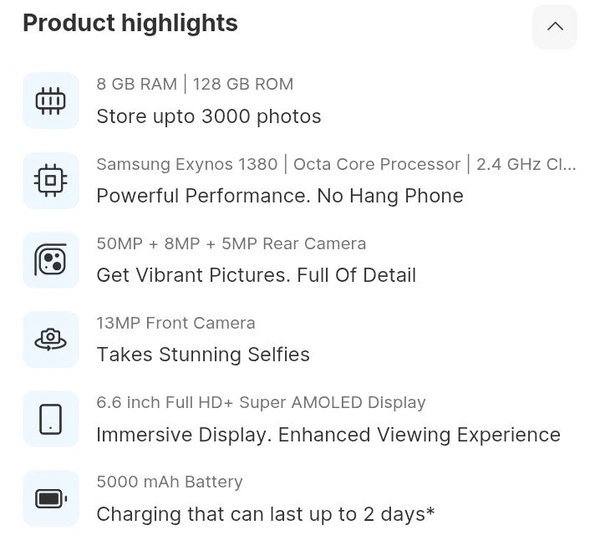
Task: Click Takes Stunning Selfies text
Action: click(203, 355)
